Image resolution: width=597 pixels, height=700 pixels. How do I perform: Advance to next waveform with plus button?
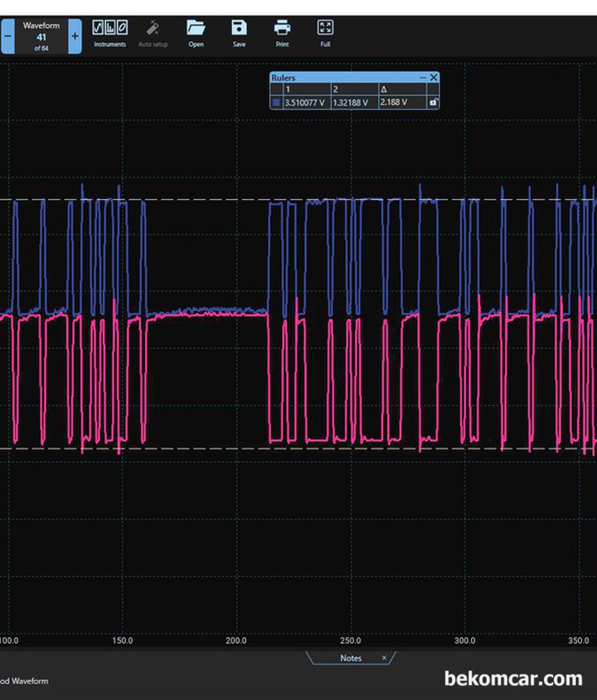click(75, 36)
